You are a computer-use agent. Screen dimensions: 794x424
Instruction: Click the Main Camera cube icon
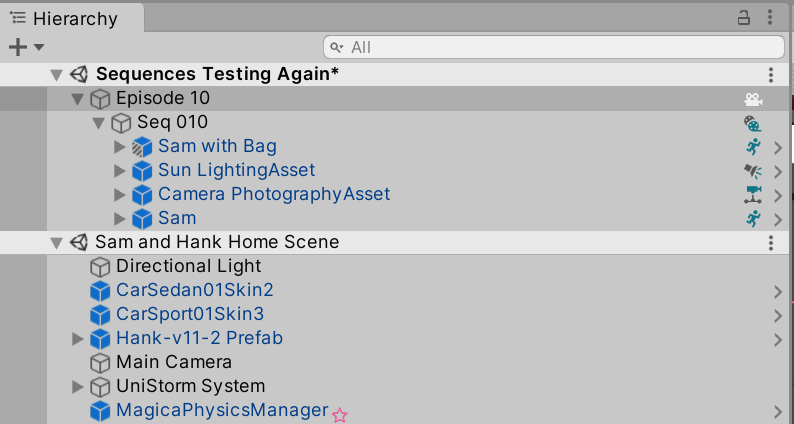click(x=100, y=363)
